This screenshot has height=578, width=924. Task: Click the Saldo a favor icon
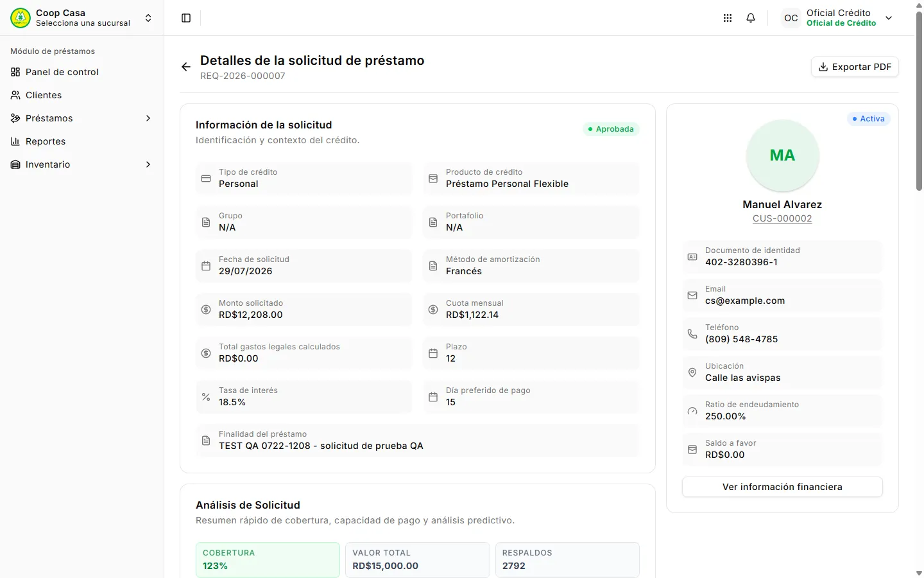click(692, 450)
